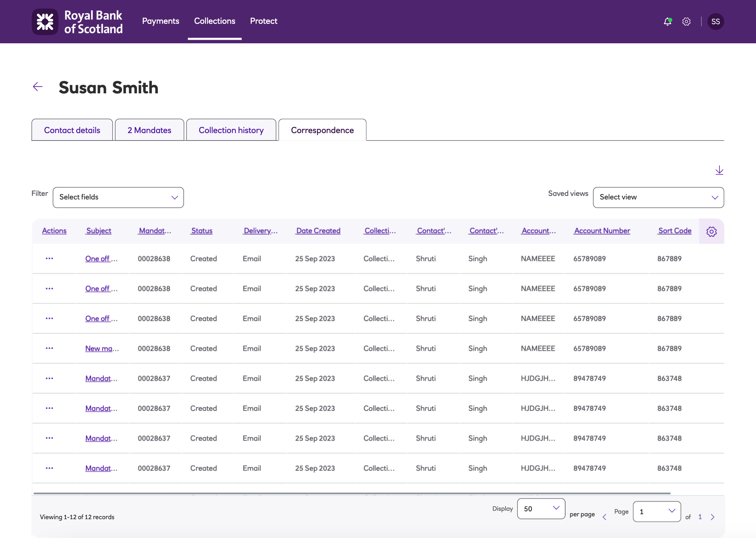Select the Correspondence tab
The width and height of the screenshot is (756, 538).
[322, 130]
